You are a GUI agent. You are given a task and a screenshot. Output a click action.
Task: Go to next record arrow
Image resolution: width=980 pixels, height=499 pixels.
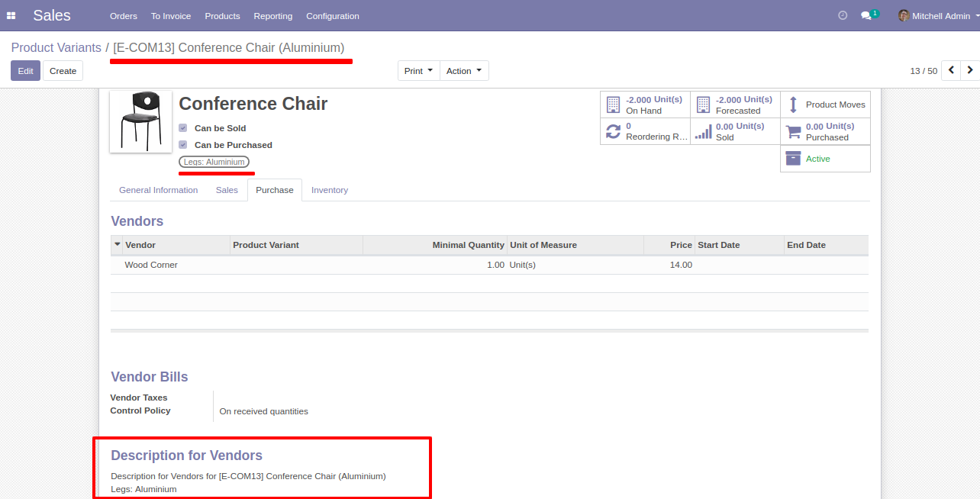[x=970, y=70]
